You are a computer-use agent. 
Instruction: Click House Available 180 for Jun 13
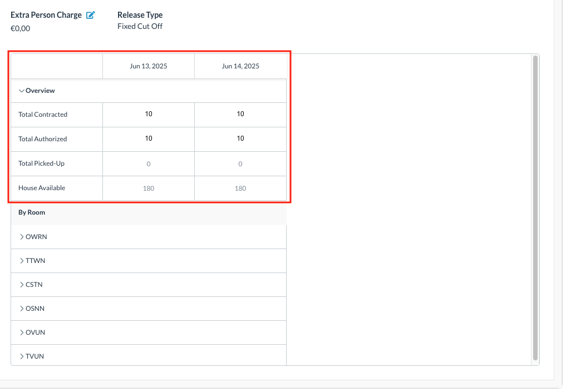point(149,188)
